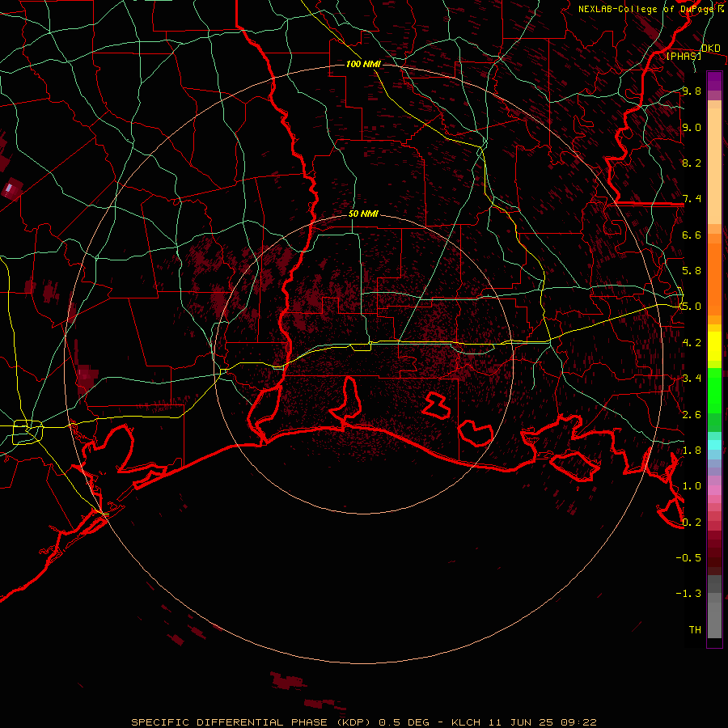The width and height of the screenshot is (728, 728).
Task: Pick the yellow band of the color bar
Action: click(714, 346)
